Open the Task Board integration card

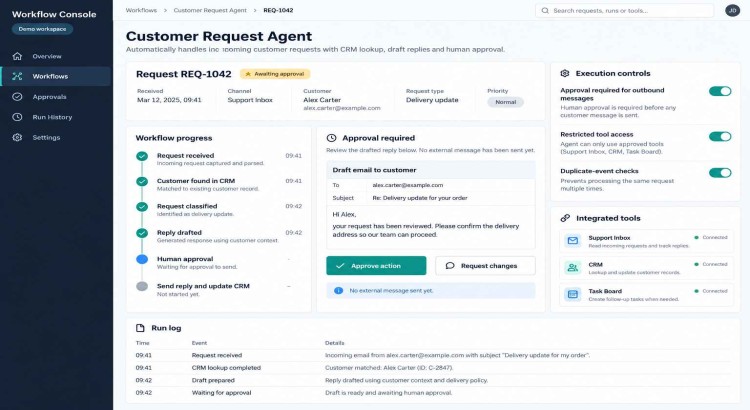point(646,295)
